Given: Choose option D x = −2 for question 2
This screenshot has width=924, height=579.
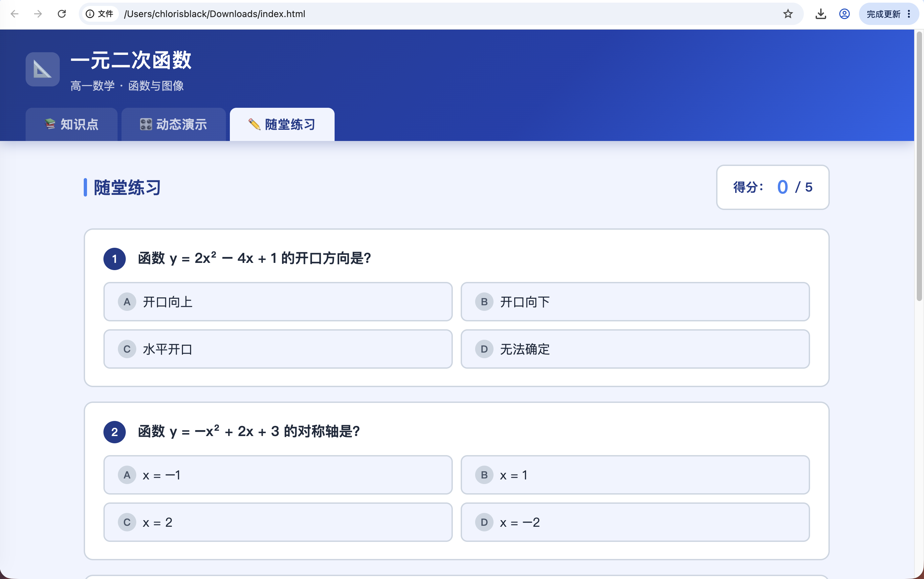Looking at the screenshot, I should click(x=635, y=522).
